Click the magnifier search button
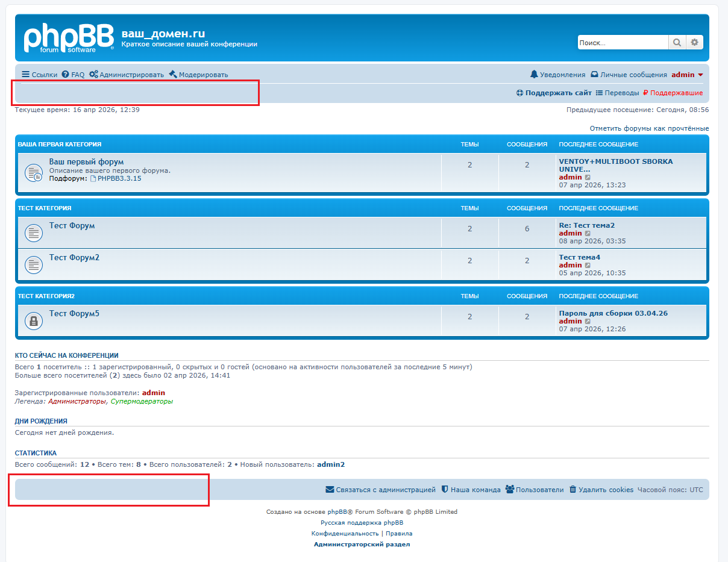 pos(677,42)
